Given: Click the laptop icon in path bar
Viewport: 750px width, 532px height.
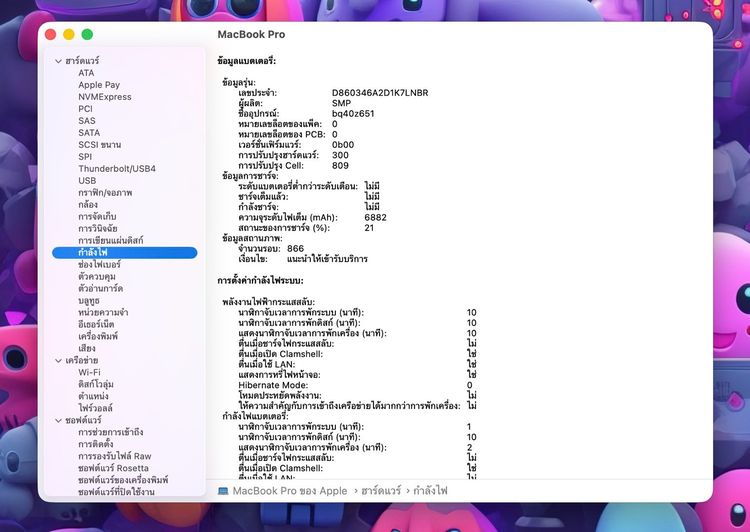Looking at the screenshot, I should point(223,491).
